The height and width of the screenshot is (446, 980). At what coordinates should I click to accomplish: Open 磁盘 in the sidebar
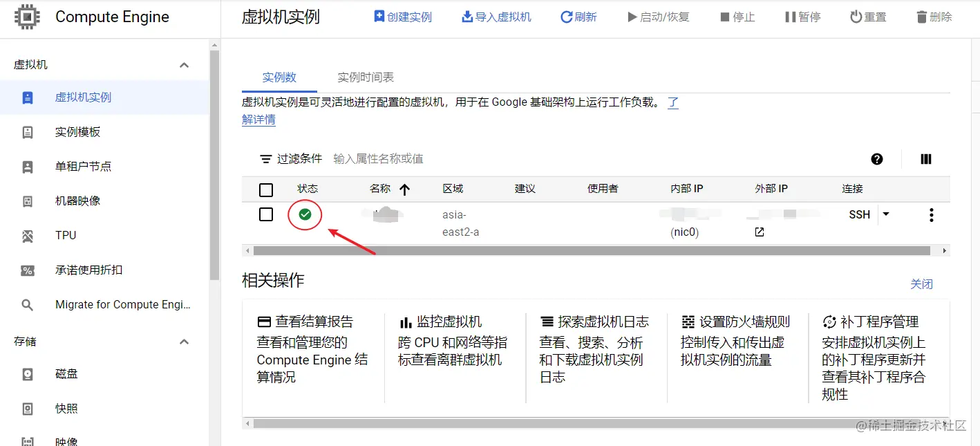(104, 374)
